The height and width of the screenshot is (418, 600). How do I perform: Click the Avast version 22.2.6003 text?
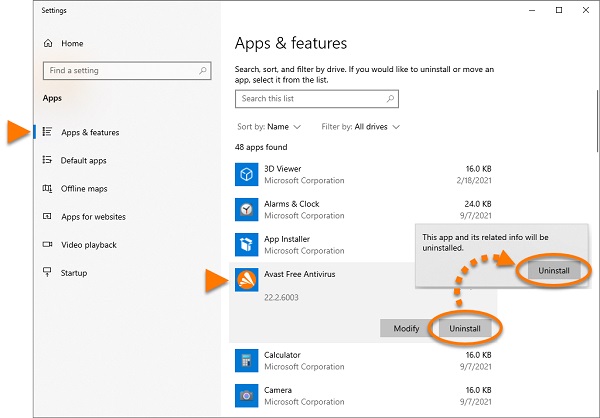click(x=281, y=297)
